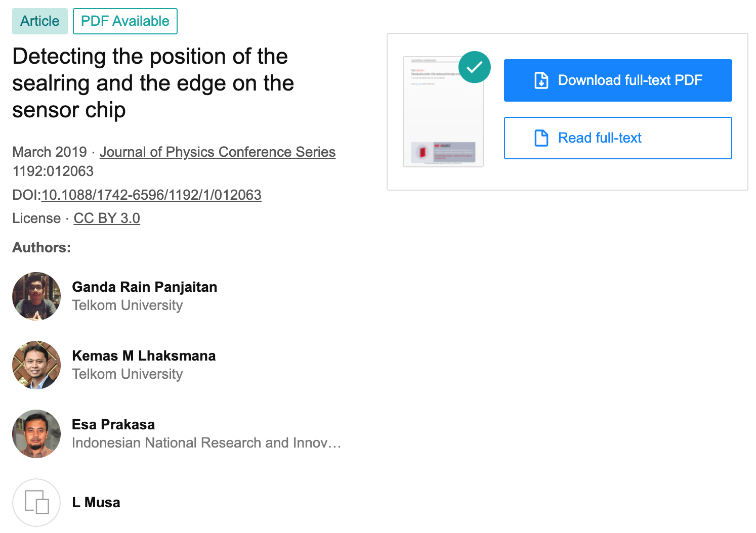Click the truncated Indonesian National Research affiliation
The height and width of the screenshot is (533, 756).
point(206,442)
